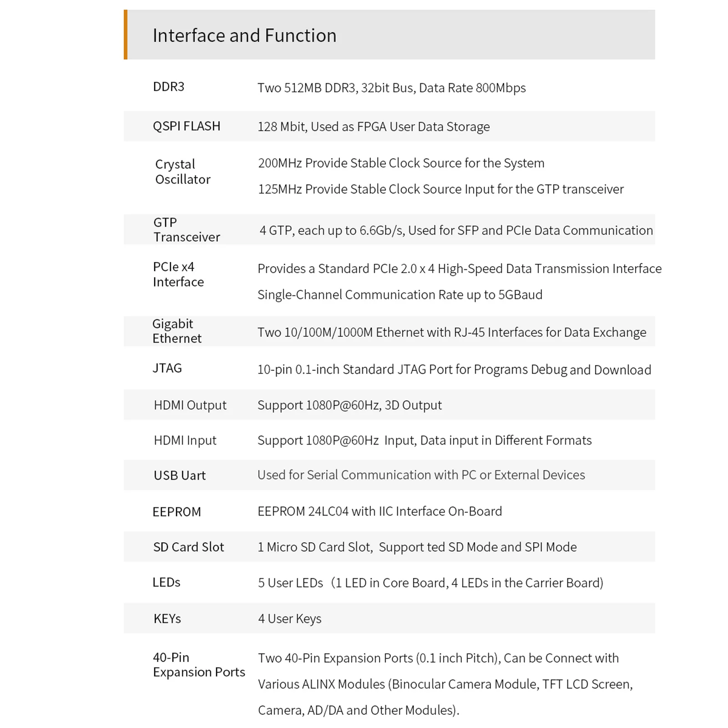
Task: Click the EEPROM 24LC04 description text
Action: coord(380,511)
